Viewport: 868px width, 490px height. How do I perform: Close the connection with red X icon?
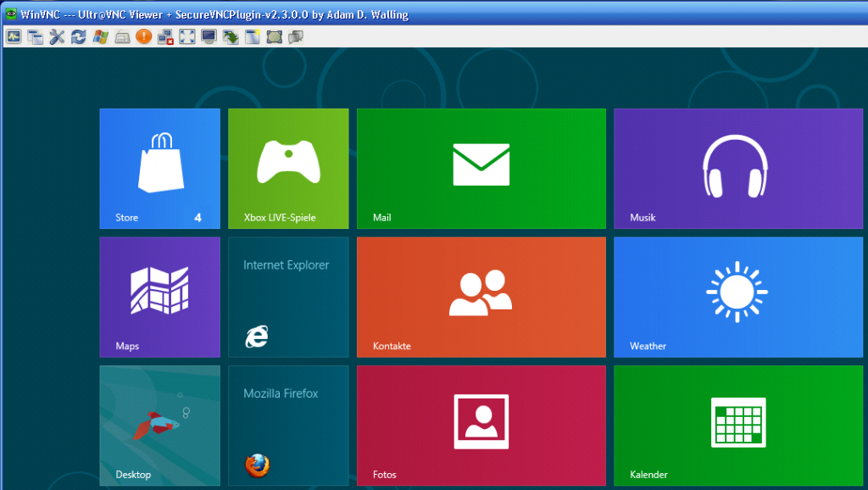pos(165,37)
